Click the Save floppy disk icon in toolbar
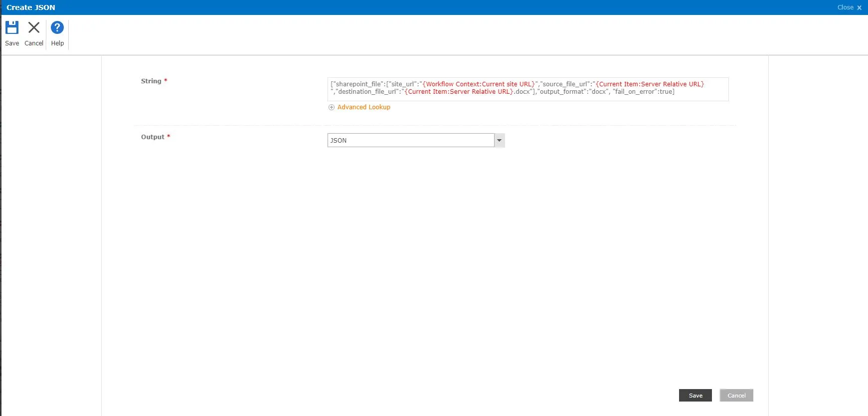 coord(12,27)
